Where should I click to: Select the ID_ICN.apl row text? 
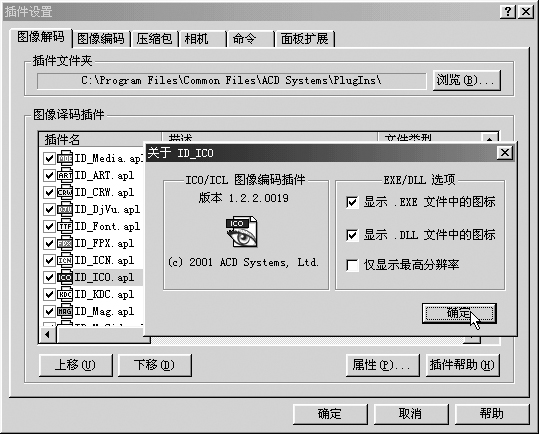click(104, 260)
